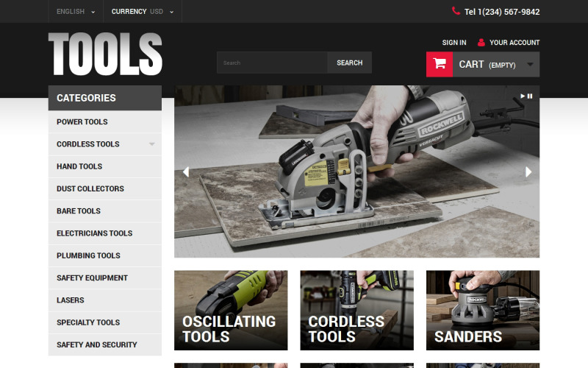Go to previous slide with left arrow
This screenshot has width=588, height=368.
coord(186,171)
